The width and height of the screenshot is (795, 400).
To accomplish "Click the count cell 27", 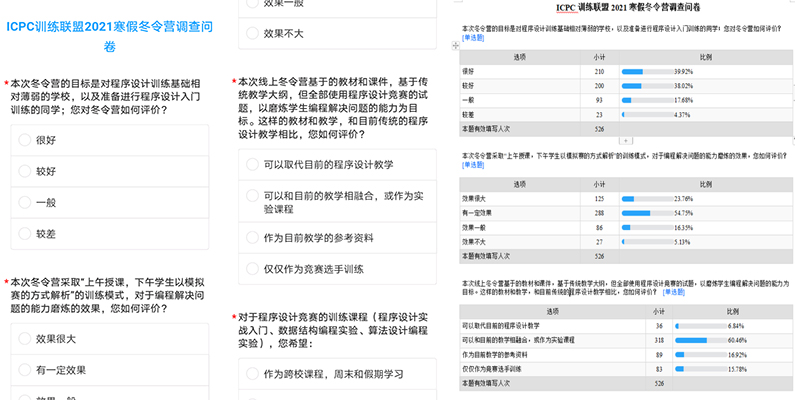I will (x=599, y=242).
